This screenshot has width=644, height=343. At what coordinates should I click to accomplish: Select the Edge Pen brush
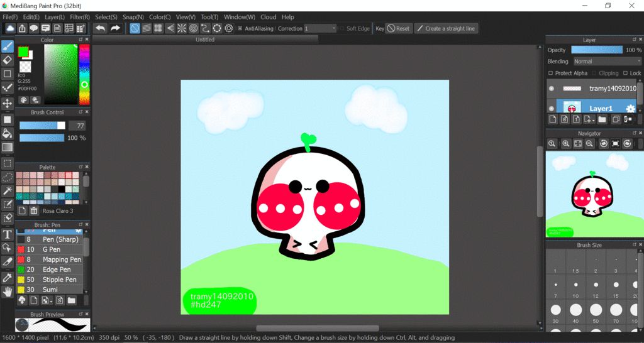click(49, 269)
